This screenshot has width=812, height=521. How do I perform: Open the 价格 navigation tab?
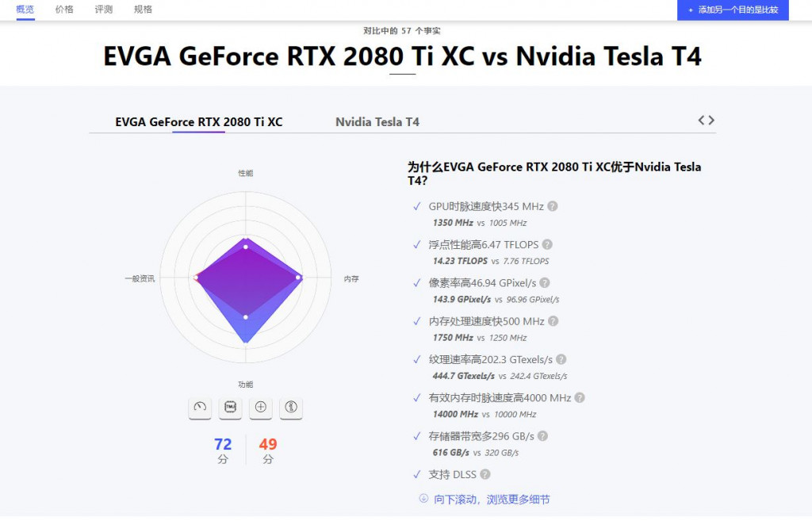coord(65,10)
